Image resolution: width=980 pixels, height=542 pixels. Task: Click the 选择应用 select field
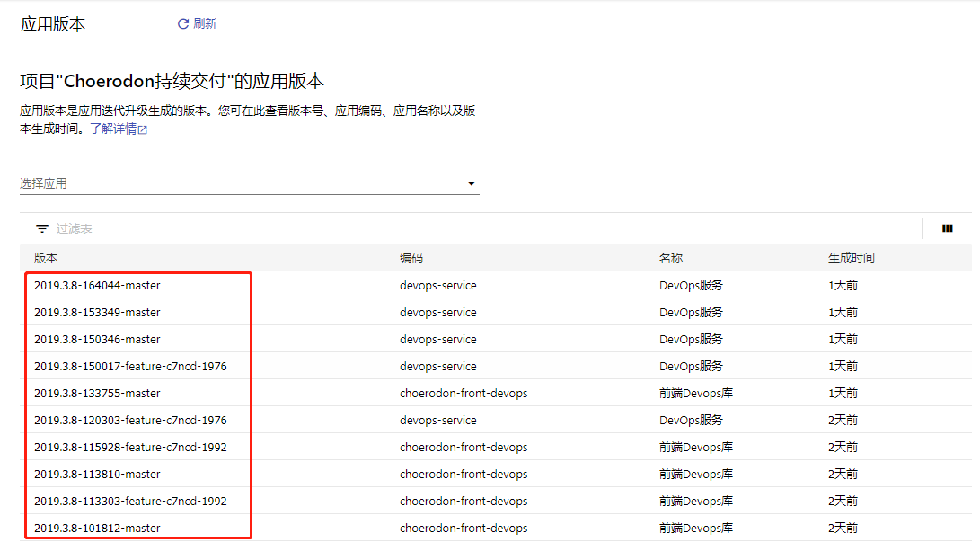tap(250, 183)
